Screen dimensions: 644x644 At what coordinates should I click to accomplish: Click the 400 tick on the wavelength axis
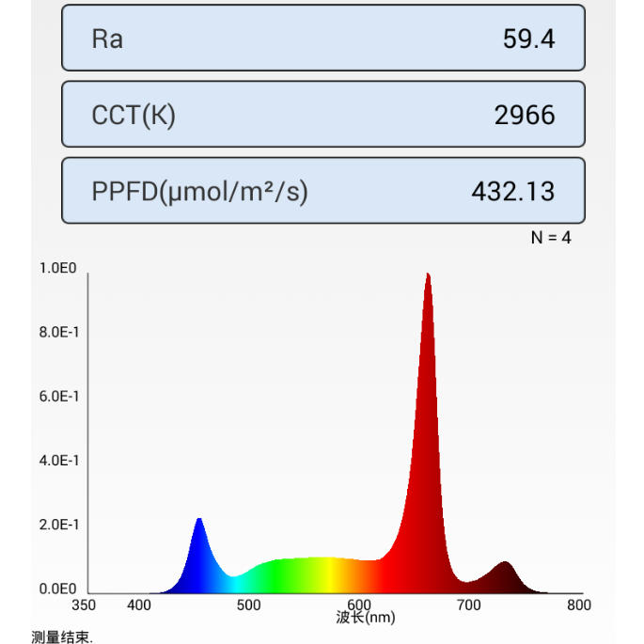[x=139, y=605]
